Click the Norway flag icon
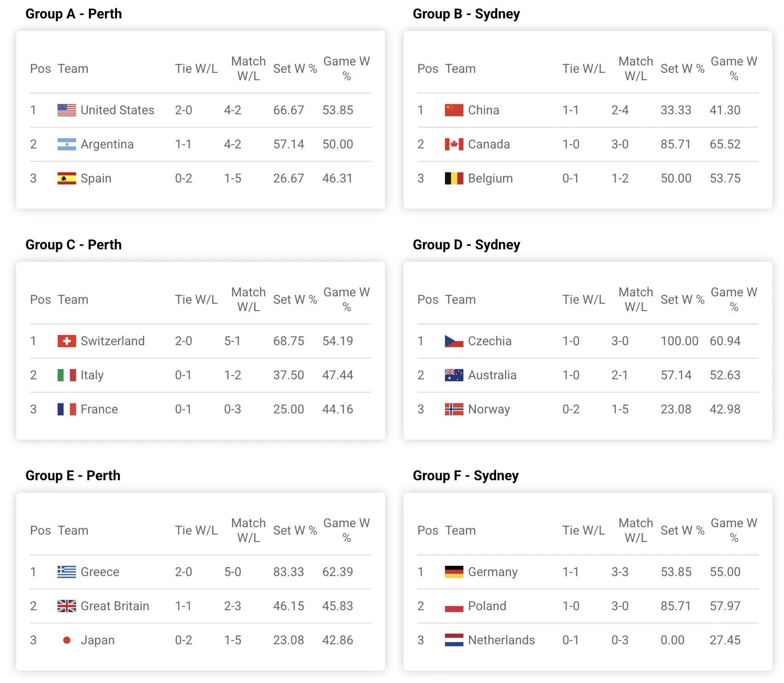The image size is (784, 683). coord(454,409)
